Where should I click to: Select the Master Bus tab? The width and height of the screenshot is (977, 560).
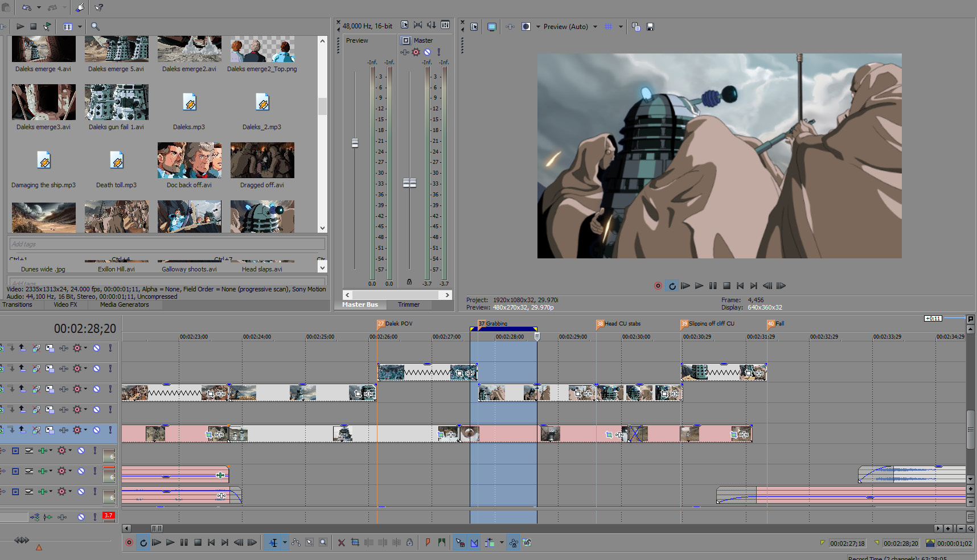click(360, 305)
